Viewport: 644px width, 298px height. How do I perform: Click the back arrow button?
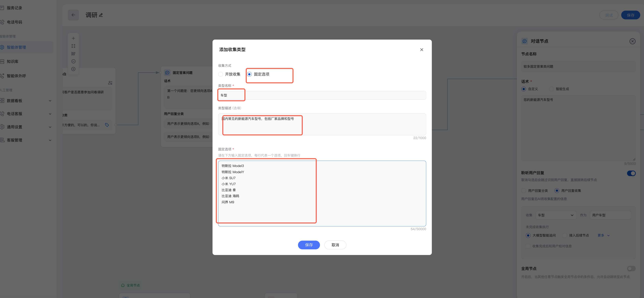pos(73,15)
